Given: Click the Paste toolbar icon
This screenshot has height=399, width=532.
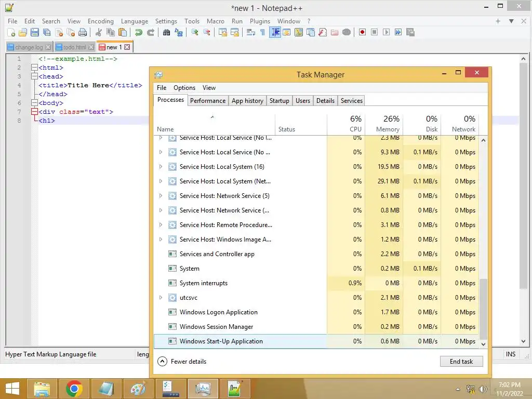Looking at the screenshot, I should pyautogui.click(x=123, y=32).
